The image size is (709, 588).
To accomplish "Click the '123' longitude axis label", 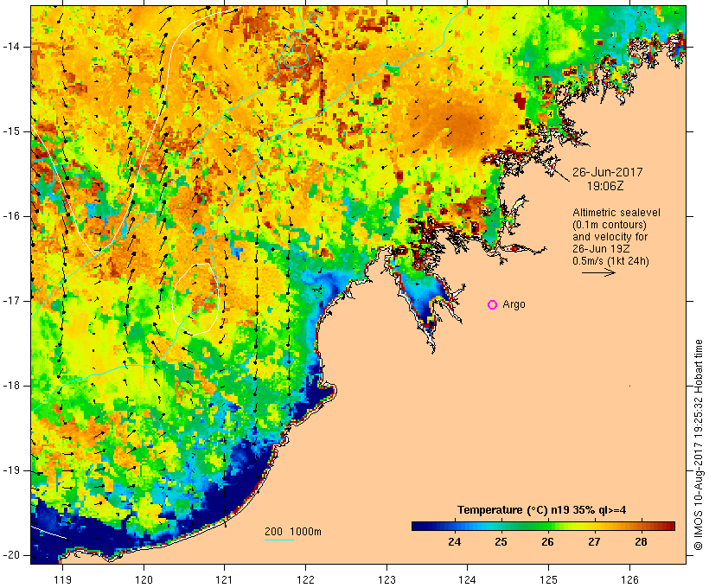I will (x=386, y=579).
